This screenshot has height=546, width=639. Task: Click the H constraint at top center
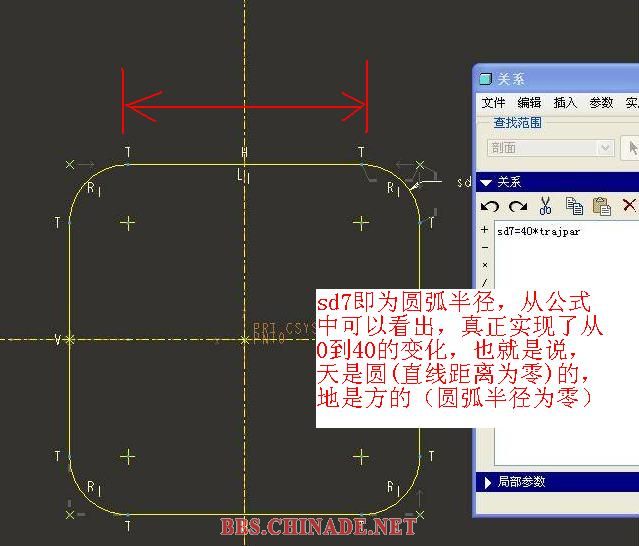point(244,152)
